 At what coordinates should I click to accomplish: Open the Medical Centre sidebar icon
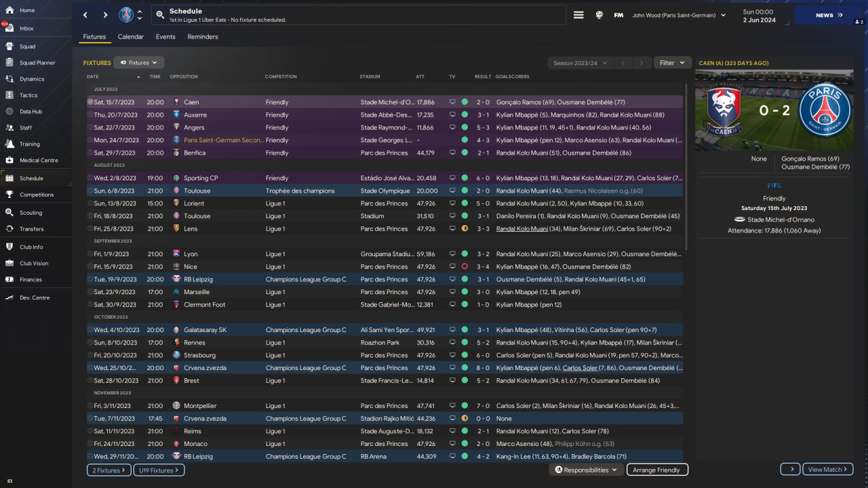[x=10, y=161]
